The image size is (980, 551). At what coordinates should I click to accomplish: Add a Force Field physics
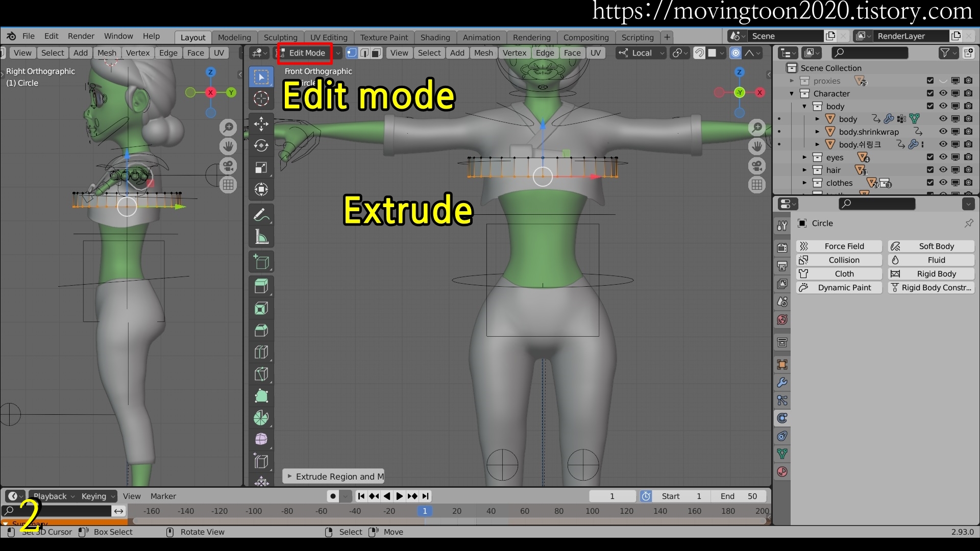(839, 246)
